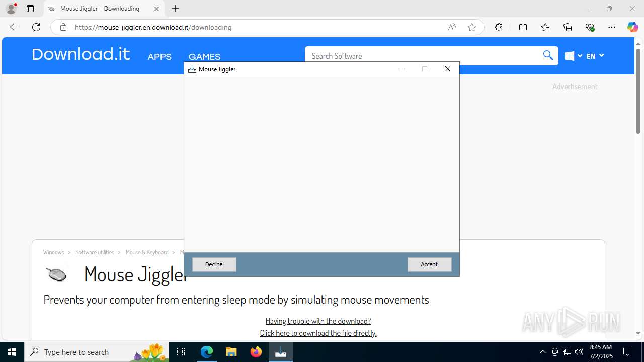Image resolution: width=644 pixels, height=362 pixels.
Task: Open the notification center icon
Action: (x=628, y=352)
